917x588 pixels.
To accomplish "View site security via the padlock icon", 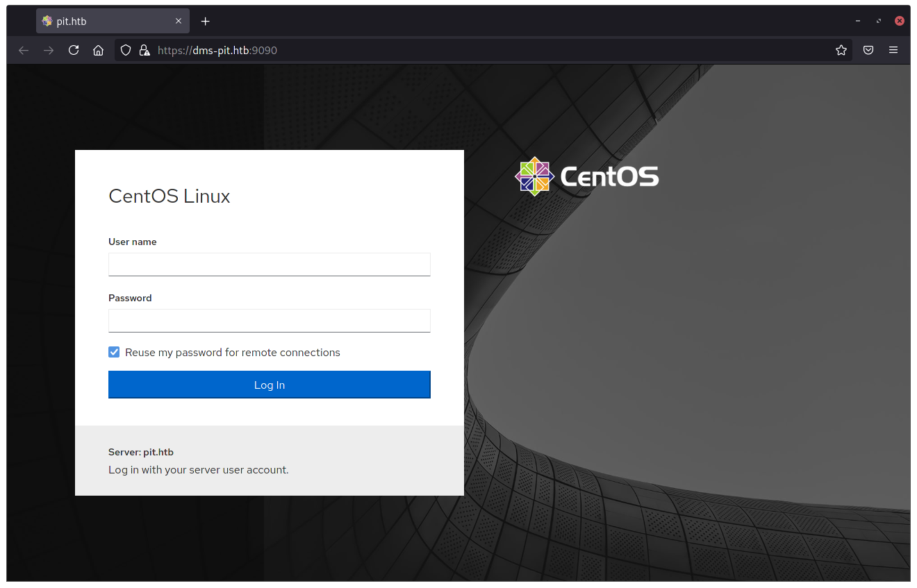I will pos(144,50).
